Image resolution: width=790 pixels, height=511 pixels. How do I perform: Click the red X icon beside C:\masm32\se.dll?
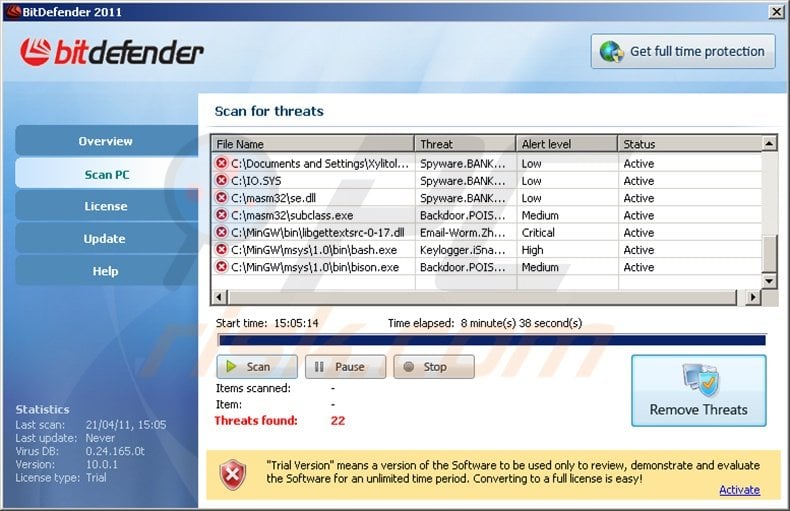[x=221, y=198]
